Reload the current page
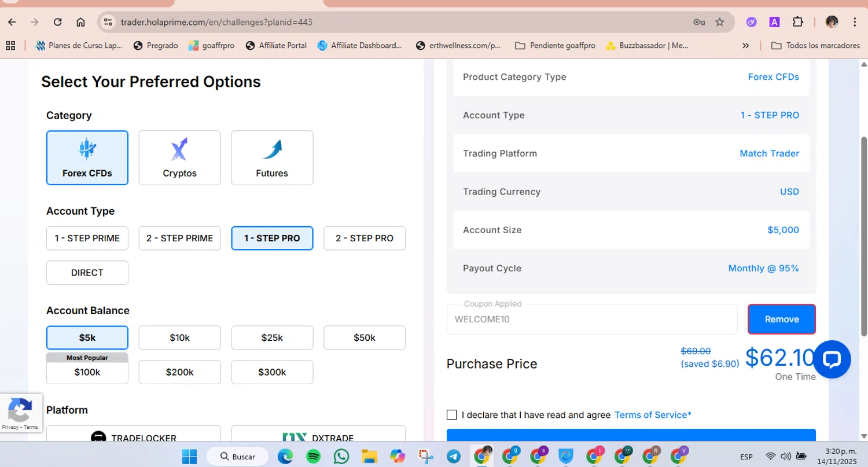Viewport: 868px width, 467px height. [x=57, y=22]
